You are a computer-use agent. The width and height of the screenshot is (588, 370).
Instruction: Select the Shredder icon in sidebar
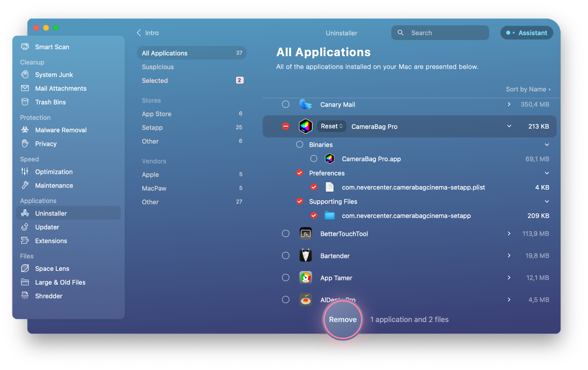point(25,296)
